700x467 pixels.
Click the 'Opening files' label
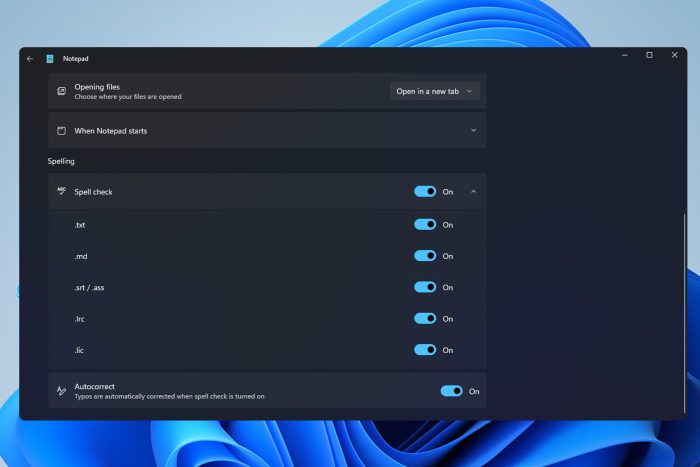click(x=97, y=87)
